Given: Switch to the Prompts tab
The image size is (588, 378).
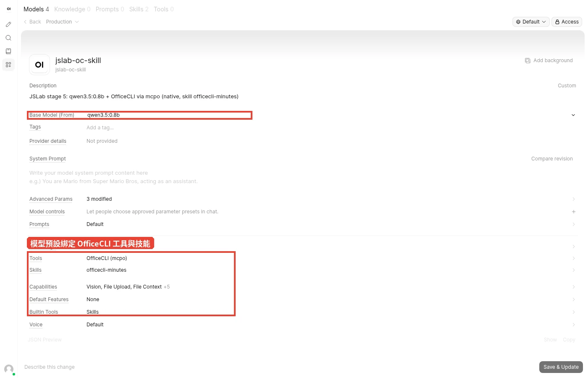Looking at the screenshot, I should (110, 9).
